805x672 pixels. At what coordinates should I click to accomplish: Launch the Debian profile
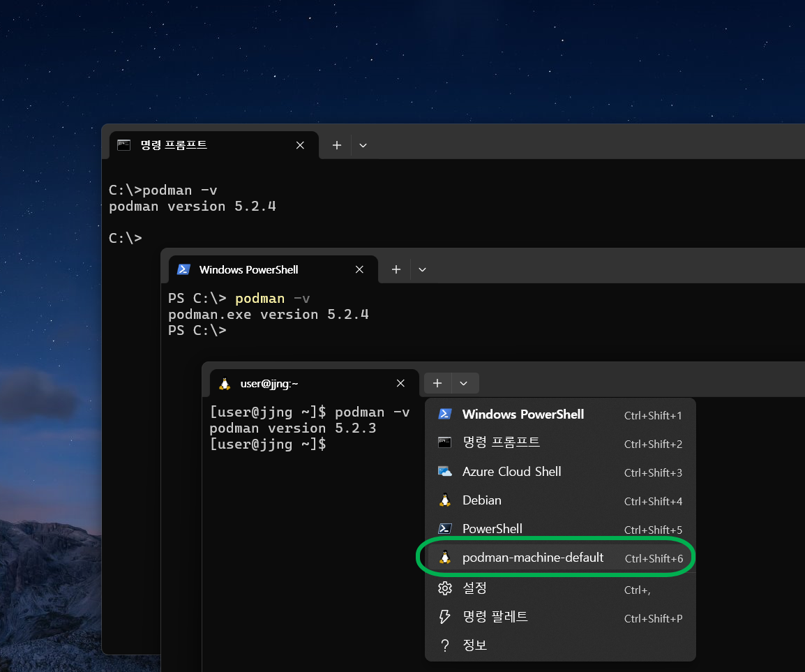point(560,500)
